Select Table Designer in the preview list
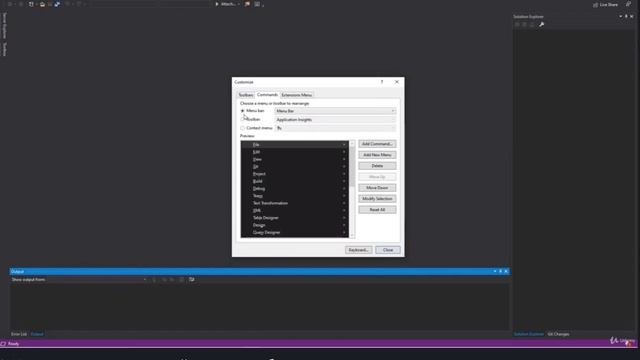640x360 pixels. 295,218
